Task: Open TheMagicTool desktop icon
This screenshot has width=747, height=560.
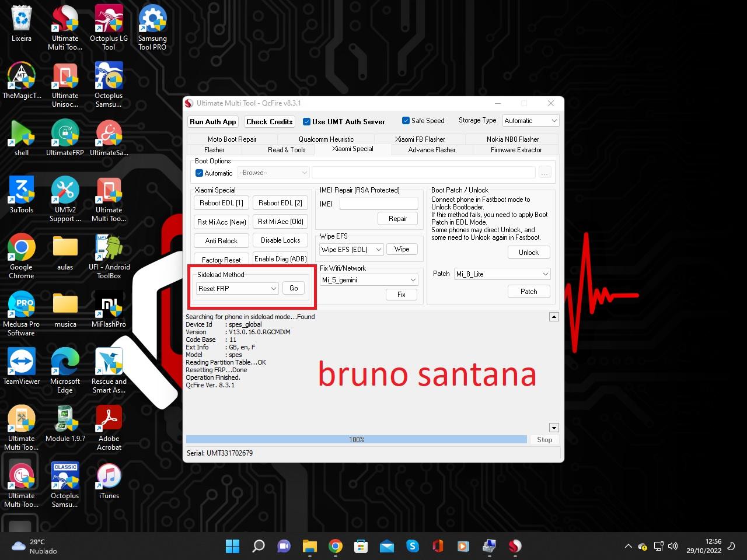Action: (22, 80)
